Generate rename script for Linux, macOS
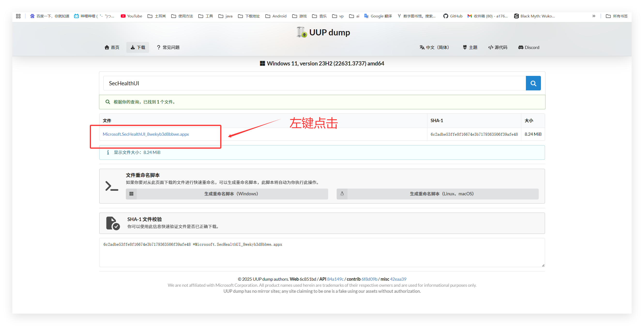 pos(438,194)
